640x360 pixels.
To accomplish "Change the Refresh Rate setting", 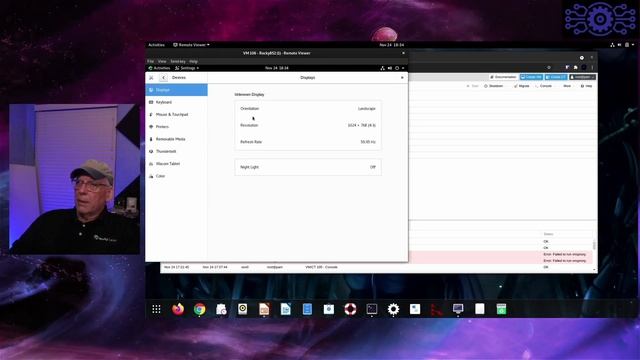I will coord(308,142).
